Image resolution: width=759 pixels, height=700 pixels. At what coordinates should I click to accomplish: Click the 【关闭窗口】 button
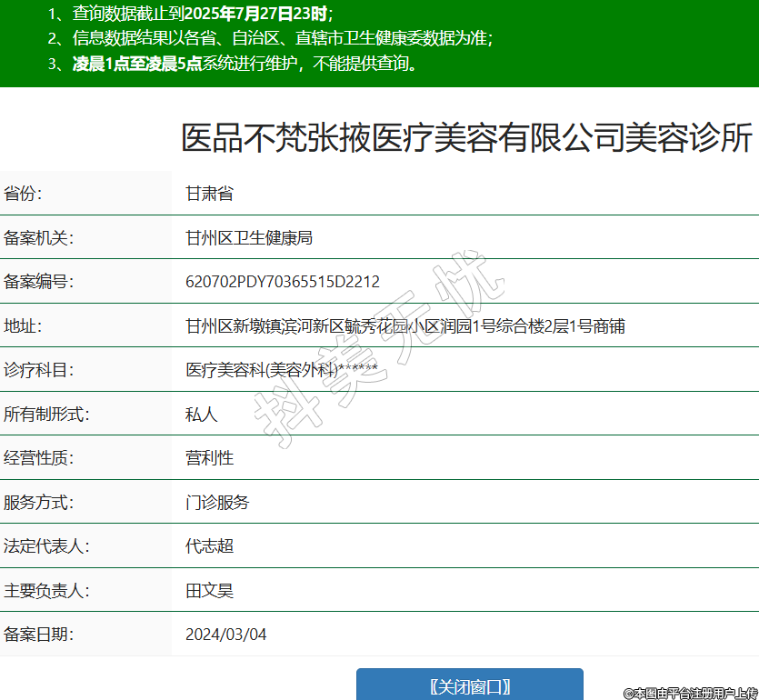point(469,685)
